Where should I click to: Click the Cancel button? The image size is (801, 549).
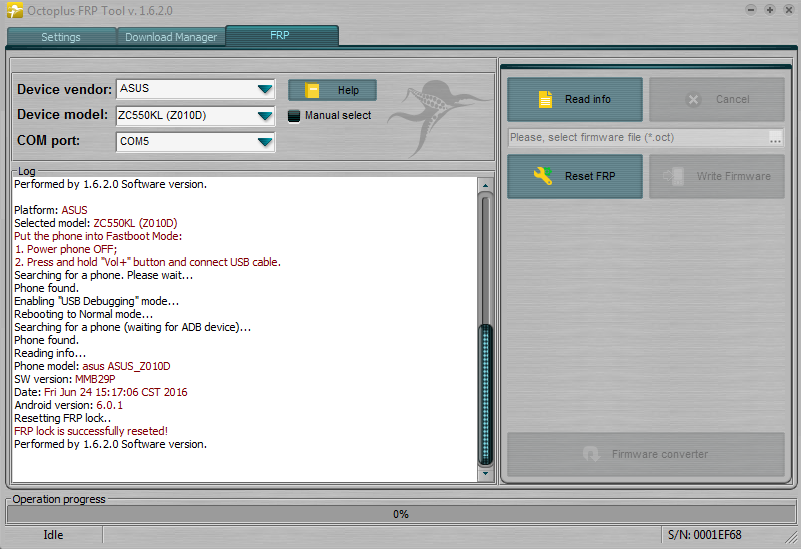coord(717,99)
